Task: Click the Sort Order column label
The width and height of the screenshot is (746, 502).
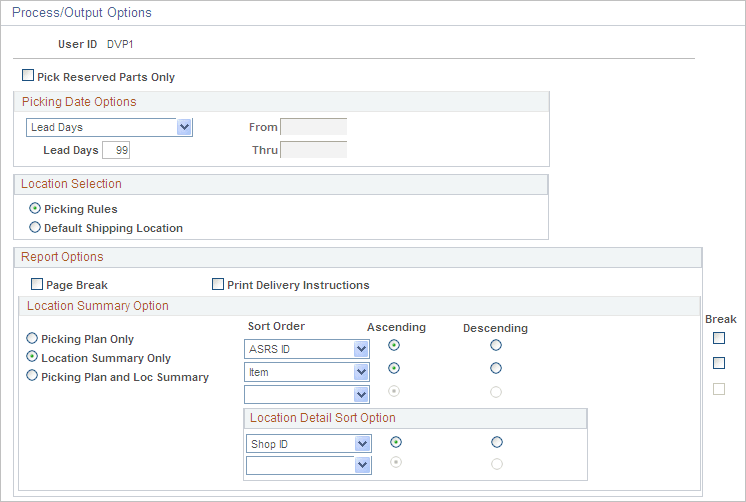Action: (276, 326)
